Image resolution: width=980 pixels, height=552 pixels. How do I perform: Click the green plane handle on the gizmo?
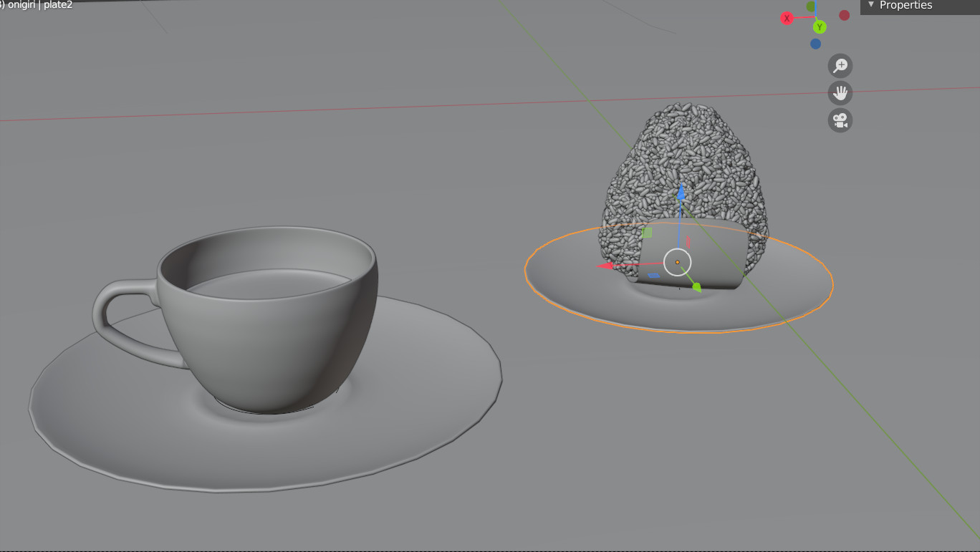click(x=647, y=233)
